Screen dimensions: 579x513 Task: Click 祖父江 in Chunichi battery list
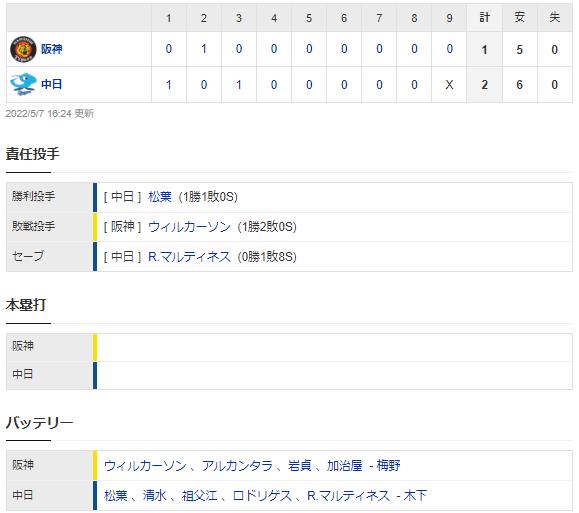200,496
